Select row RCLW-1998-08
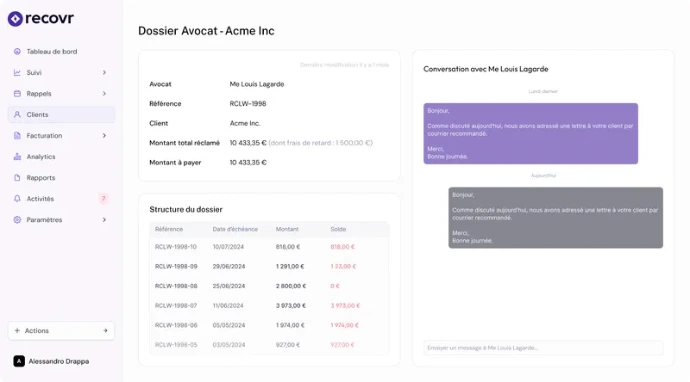 pos(269,286)
